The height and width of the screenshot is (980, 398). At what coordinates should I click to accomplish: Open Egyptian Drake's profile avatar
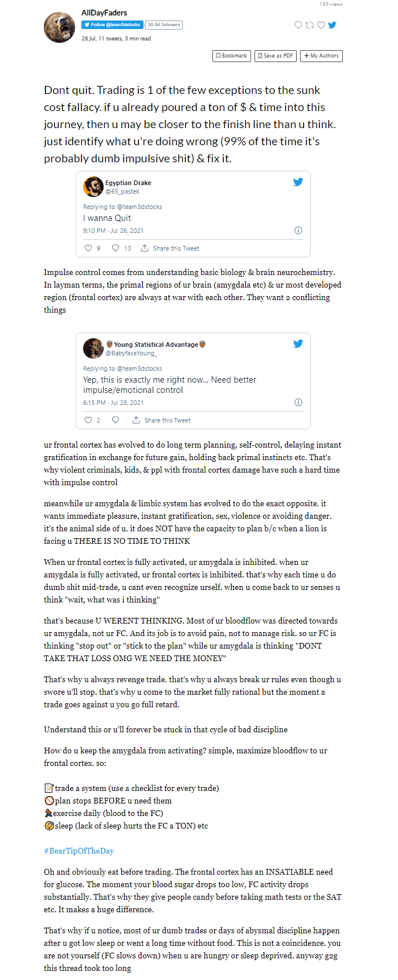coord(93,187)
